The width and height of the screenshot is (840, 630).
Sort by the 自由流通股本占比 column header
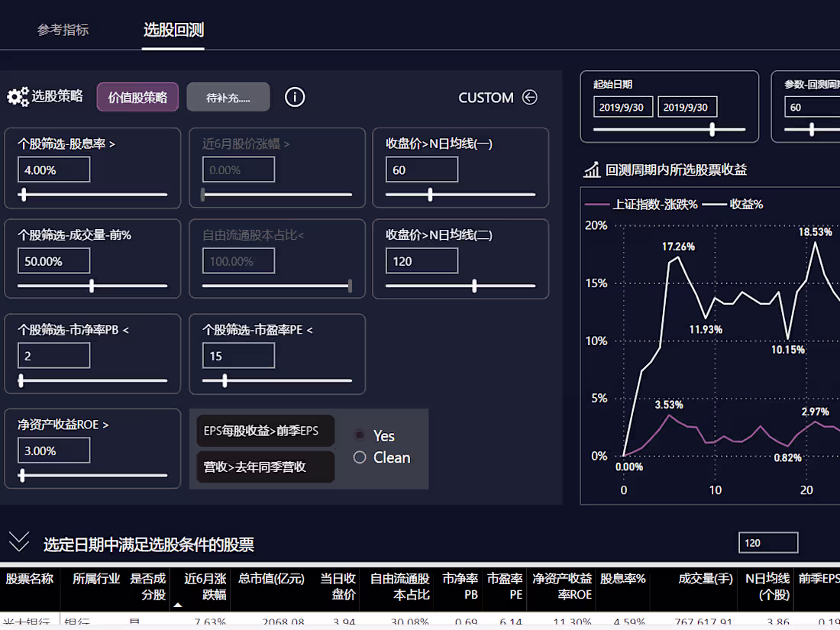(399, 586)
